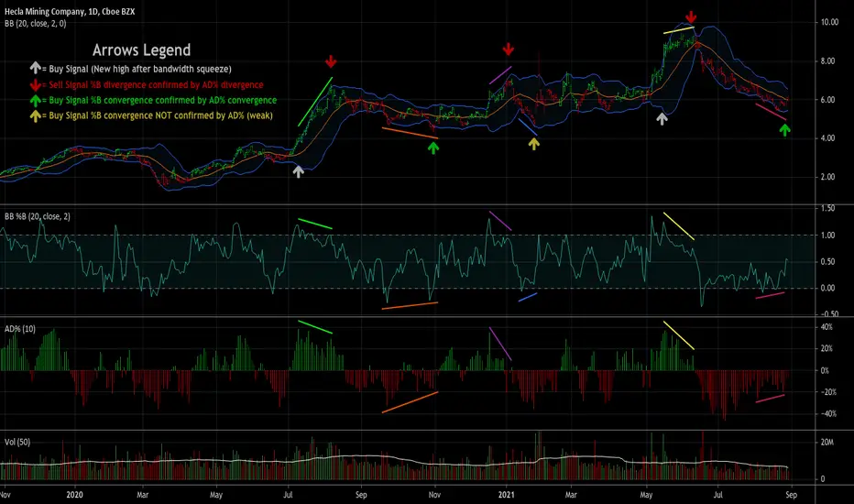Click the Arrows Legend heading text
Screen dimensions: 854x504
(x=142, y=50)
